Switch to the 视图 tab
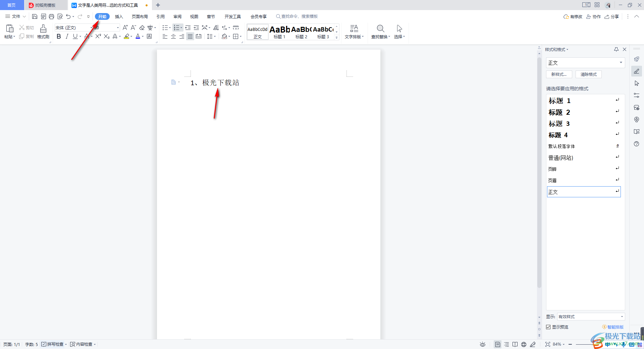 tap(194, 16)
